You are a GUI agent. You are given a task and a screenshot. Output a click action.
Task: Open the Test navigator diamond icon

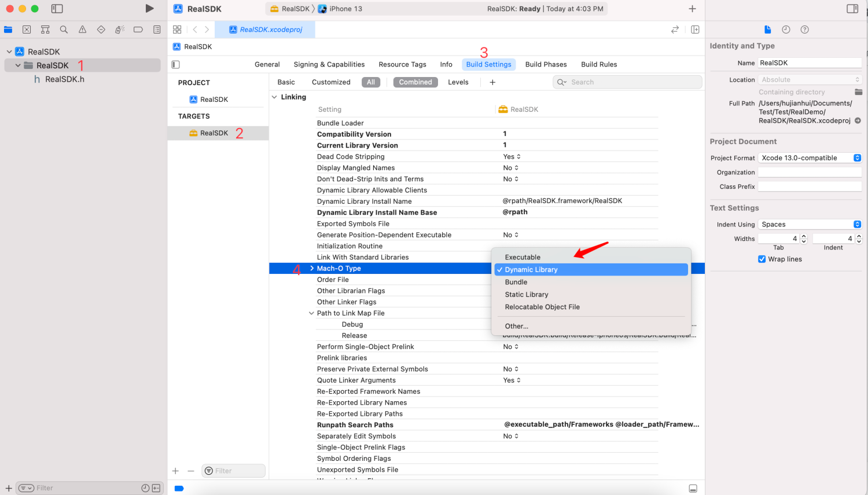click(101, 30)
